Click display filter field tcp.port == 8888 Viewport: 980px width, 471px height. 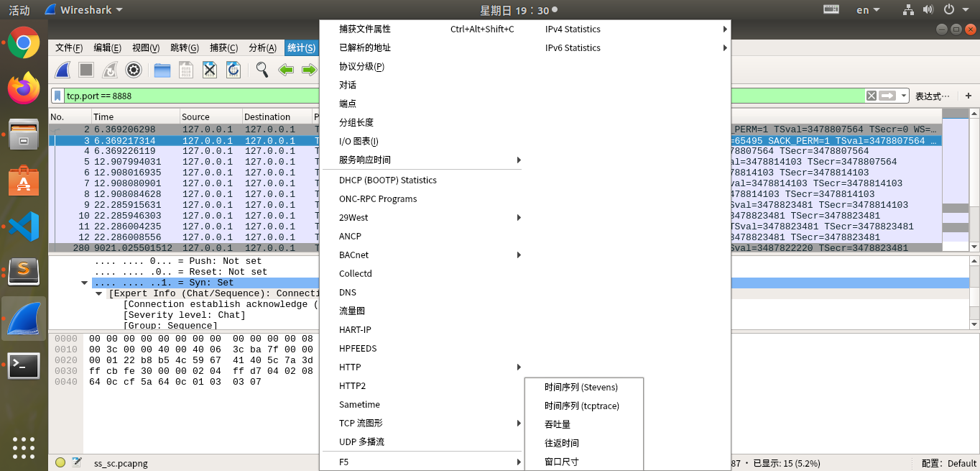(x=463, y=96)
